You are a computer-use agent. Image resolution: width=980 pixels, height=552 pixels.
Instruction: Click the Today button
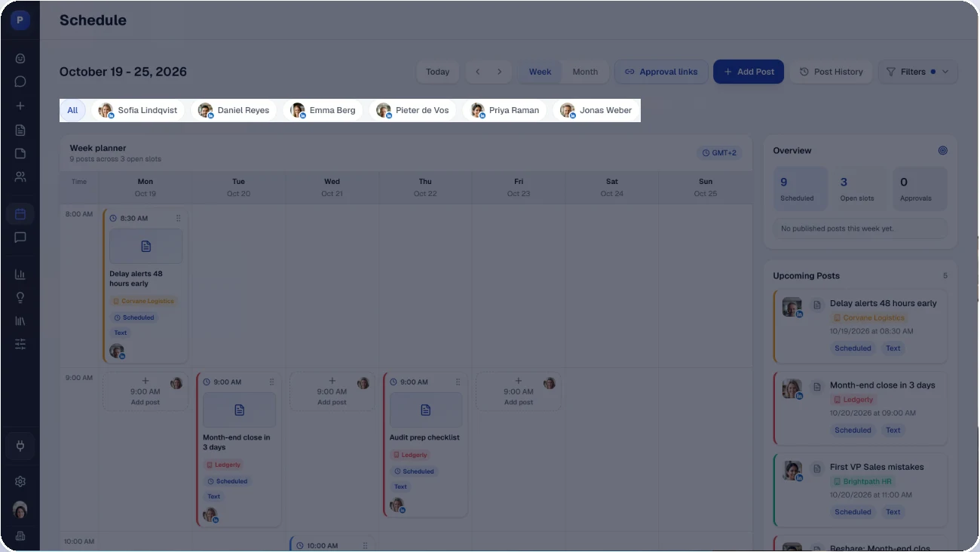tap(437, 72)
